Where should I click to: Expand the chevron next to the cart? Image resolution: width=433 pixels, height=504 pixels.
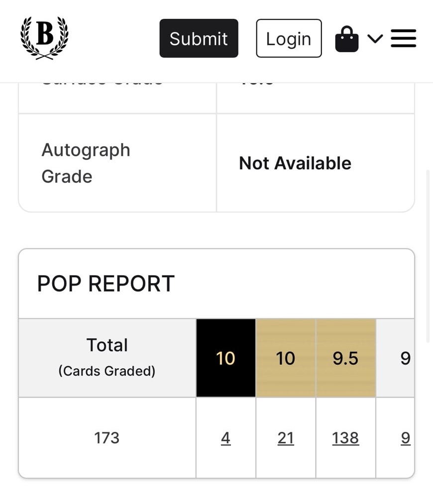375,39
